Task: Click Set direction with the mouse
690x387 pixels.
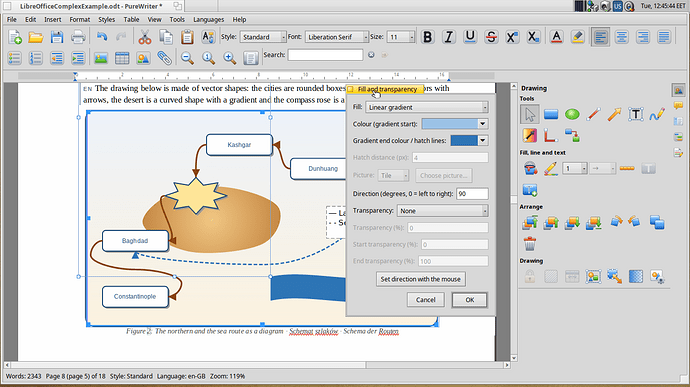Action: click(421, 279)
